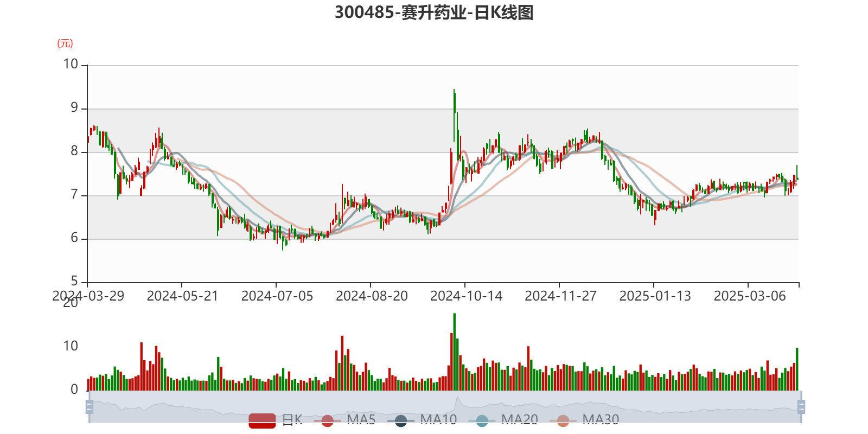
Task: Click the 2024-05-21 date axis label
Action: point(182,296)
